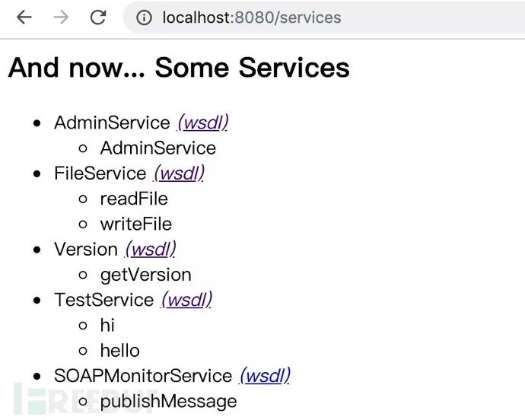Click the publishMessage operation text
525x420 pixels.
168,401
